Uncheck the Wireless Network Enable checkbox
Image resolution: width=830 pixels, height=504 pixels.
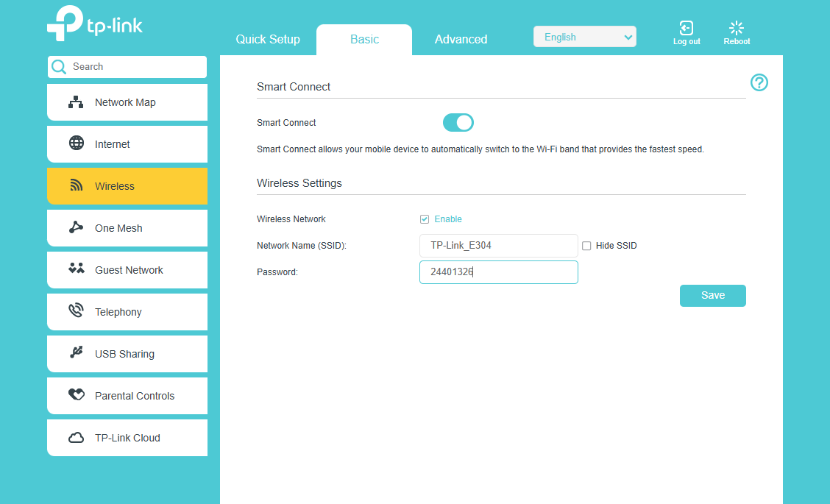click(x=425, y=219)
